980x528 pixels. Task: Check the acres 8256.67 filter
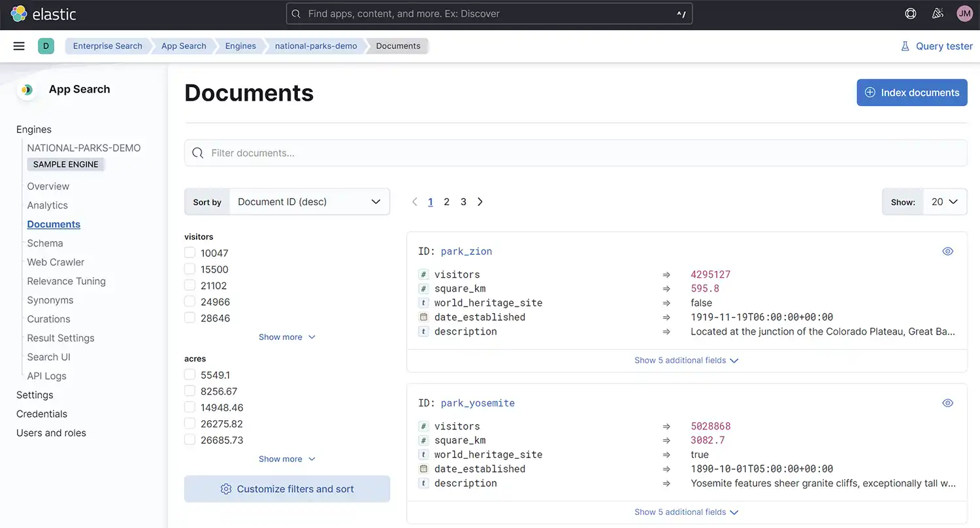[x=189, y=391]
